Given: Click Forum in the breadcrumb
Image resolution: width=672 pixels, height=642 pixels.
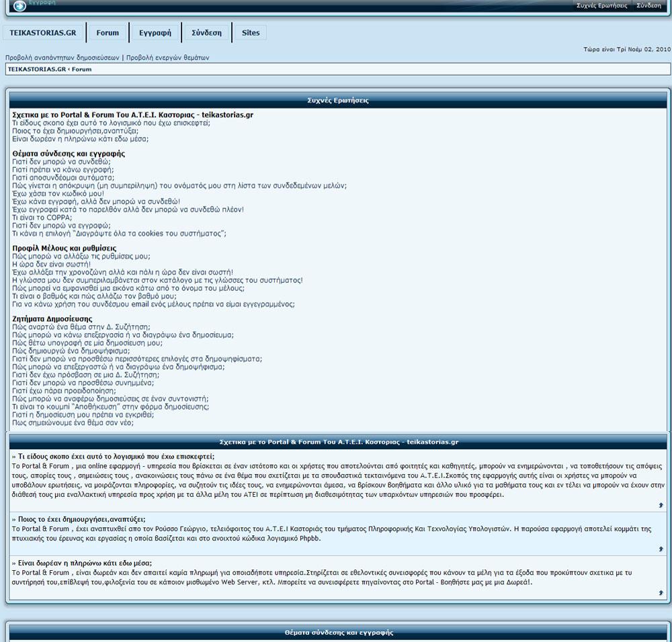Looking at the screenshot, I should [81, 69].
